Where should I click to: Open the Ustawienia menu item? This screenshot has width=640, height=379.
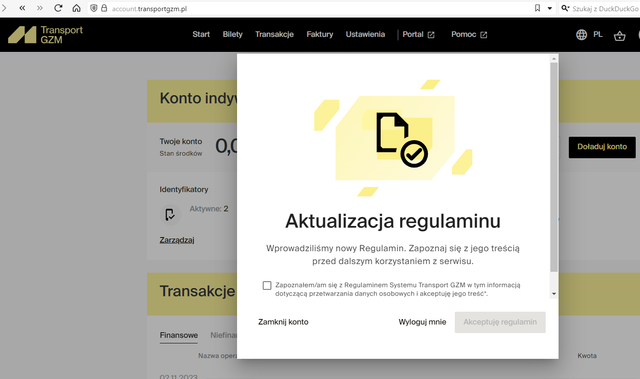point(365,35)
